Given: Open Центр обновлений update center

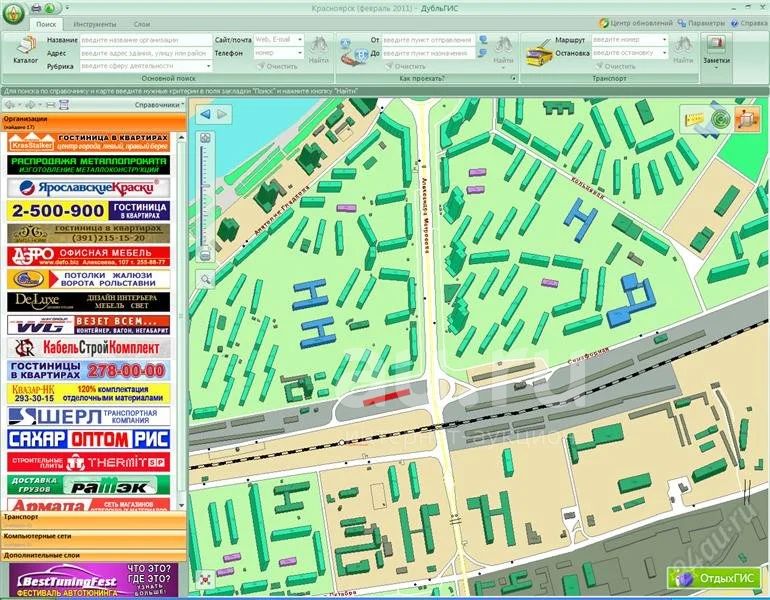Looking at the screenshot, I should [x=635, y=23].
